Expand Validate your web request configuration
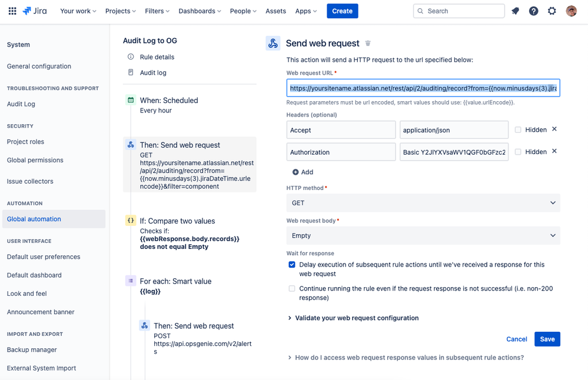 [x=353, y=318]
